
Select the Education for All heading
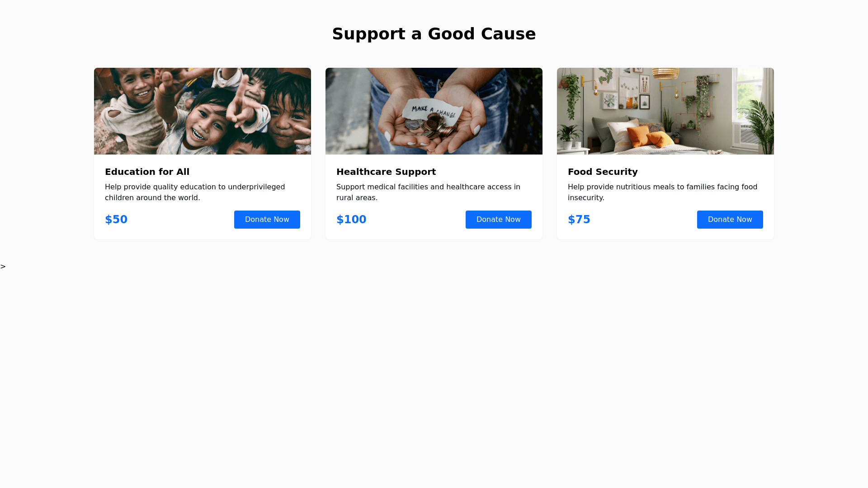point(147,172)
